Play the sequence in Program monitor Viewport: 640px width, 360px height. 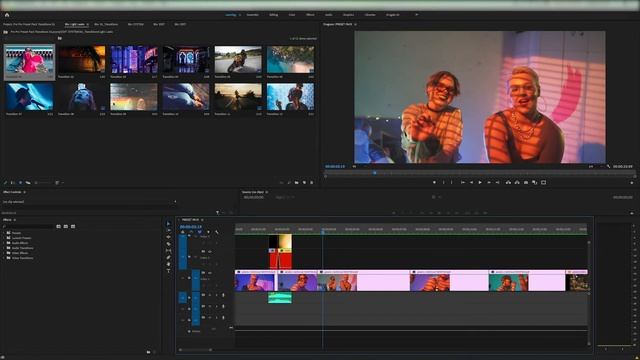[x=480, y=182]
